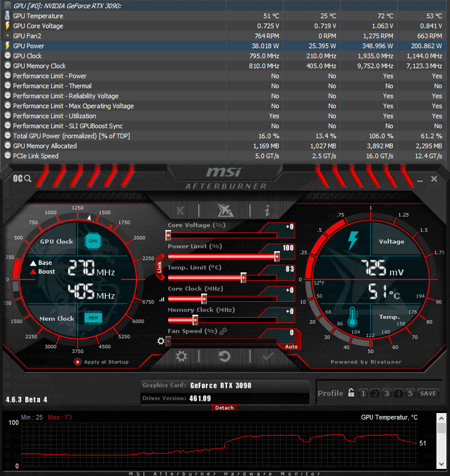Open the OC Scanner search icon
This screenshot has width=450, height=476.
22,178
